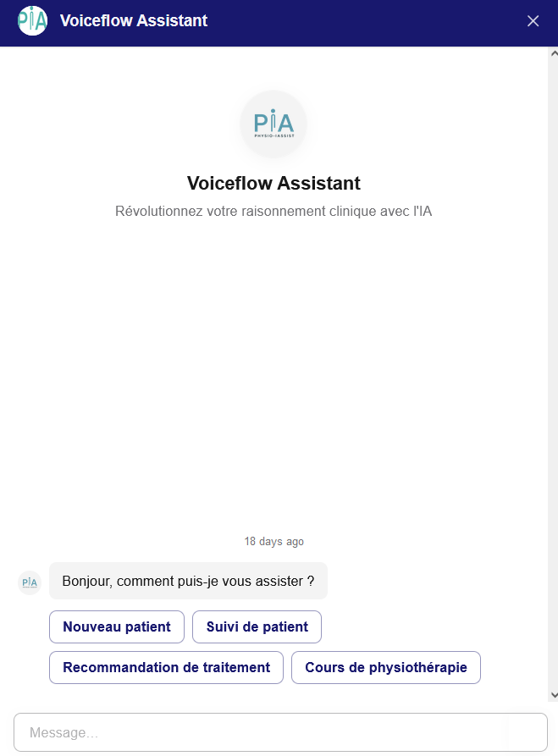Close the Voiceflow Assistant chat window
The image size is (558, 756).
pos(533,20)
